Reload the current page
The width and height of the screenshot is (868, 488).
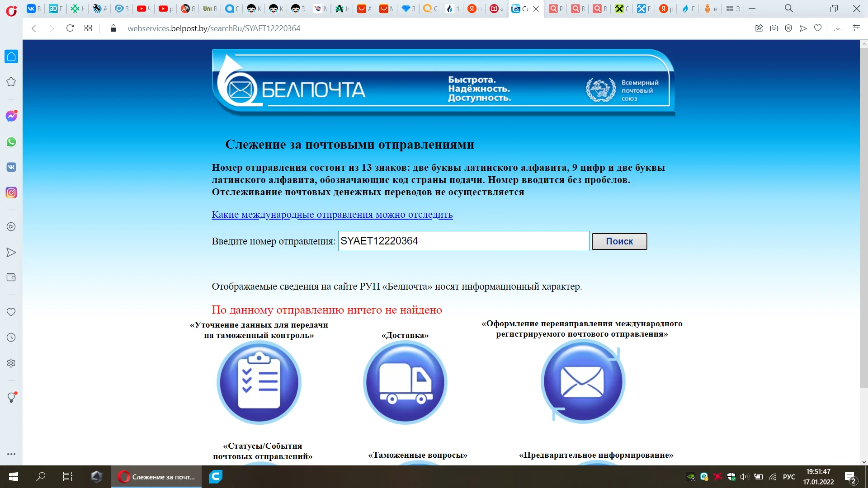click(70, 28)
